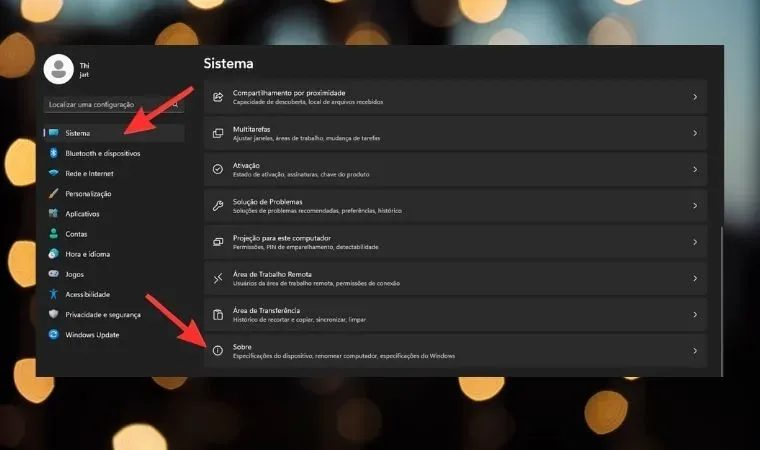760x450 pixels.
Task: Open Área de Transferência title
Action: [267, 310]
